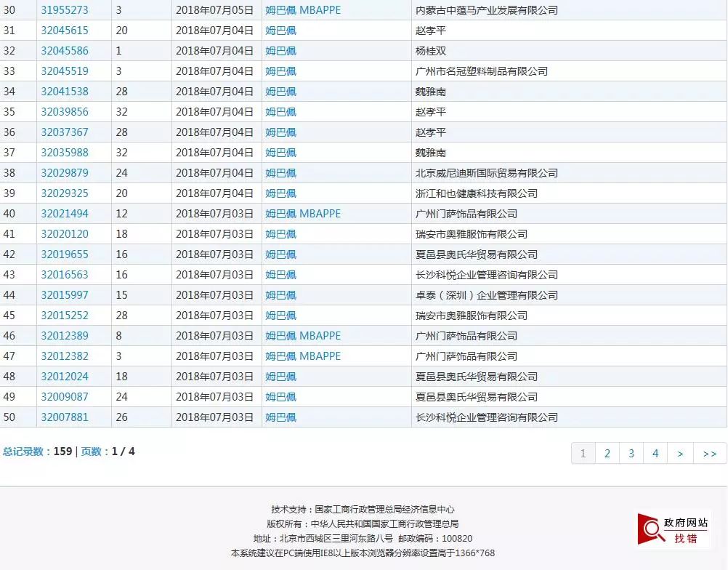728x570 pixels.
Task: Open 姆巴佩 trademark name in row 31
Action: [281, 31]
